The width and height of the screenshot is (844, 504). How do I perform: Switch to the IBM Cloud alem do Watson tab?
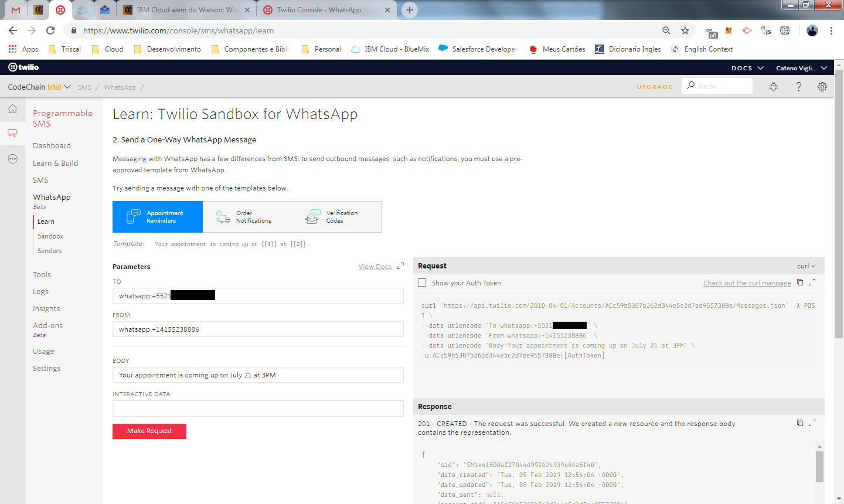tap(186, 10)
